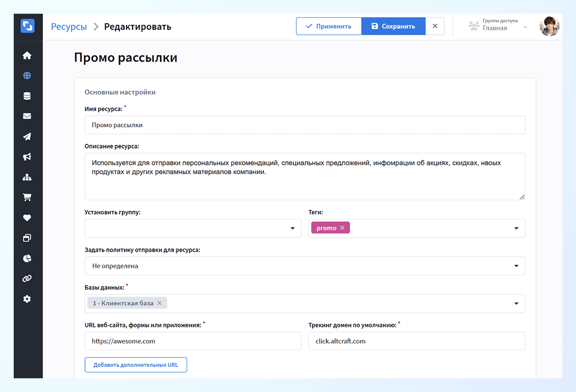The width and height of the screenshot is (576, 392).
Task: Remove the Клиентская база selection
Action: pyautogui.click(x=160, y=303)
